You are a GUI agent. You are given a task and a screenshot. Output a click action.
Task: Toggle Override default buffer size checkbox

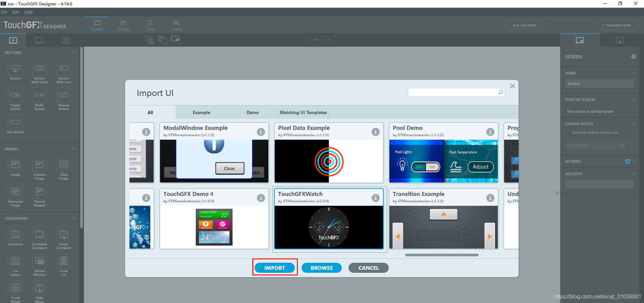568,133
